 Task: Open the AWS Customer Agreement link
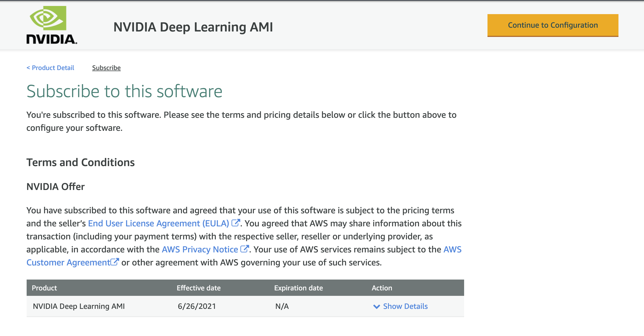[68, 262]
